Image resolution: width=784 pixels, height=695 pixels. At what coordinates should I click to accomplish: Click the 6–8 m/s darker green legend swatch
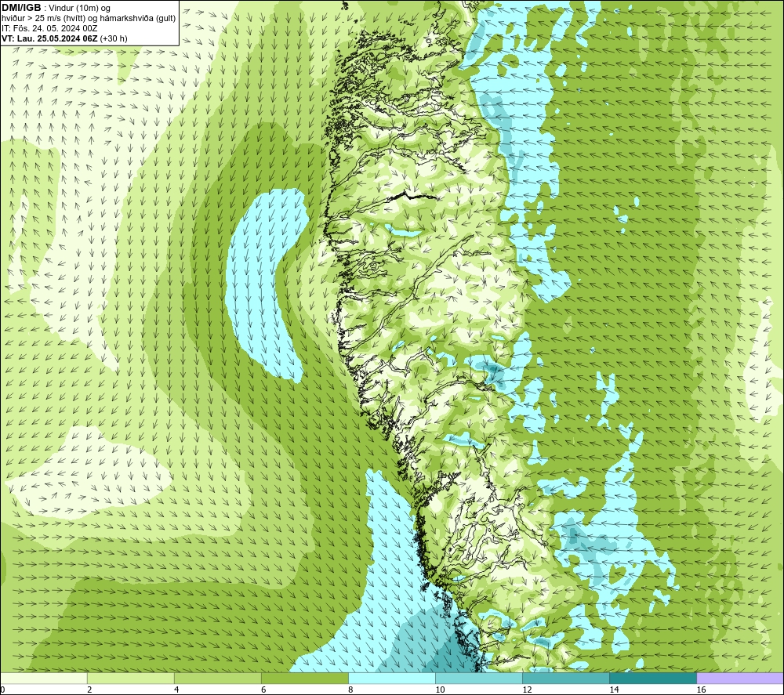305,678
